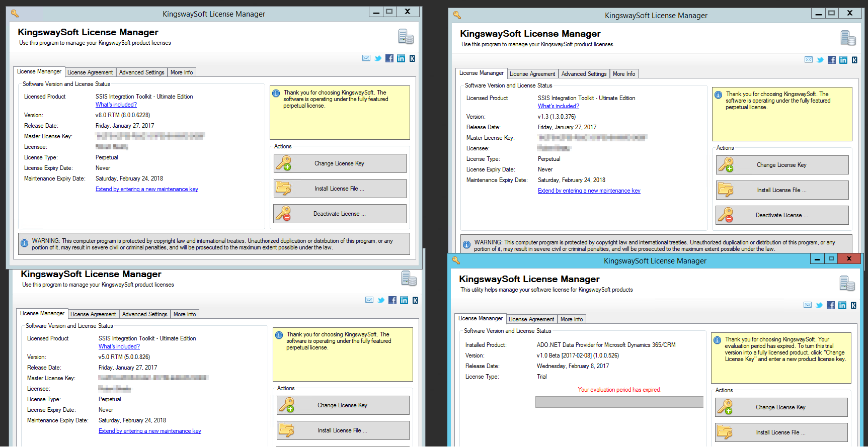Select More Info tab in the ADO.NET window
Viewport: 868px width, 447px height.
coord(572,319)
